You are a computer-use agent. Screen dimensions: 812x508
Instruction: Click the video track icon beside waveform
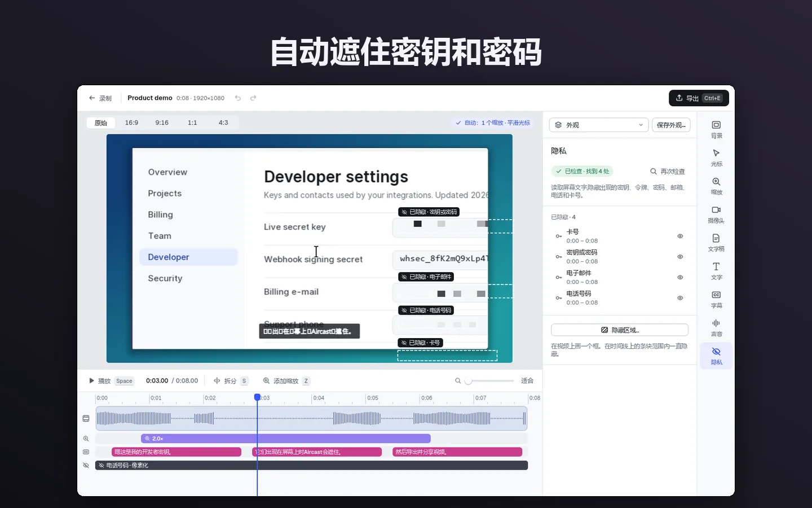click(86, 418)
